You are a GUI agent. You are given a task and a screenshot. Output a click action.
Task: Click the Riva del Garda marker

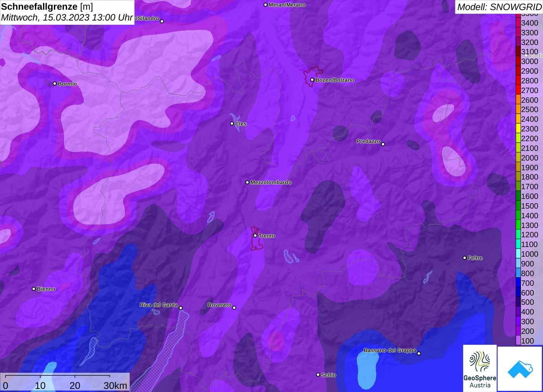[181, 308]
